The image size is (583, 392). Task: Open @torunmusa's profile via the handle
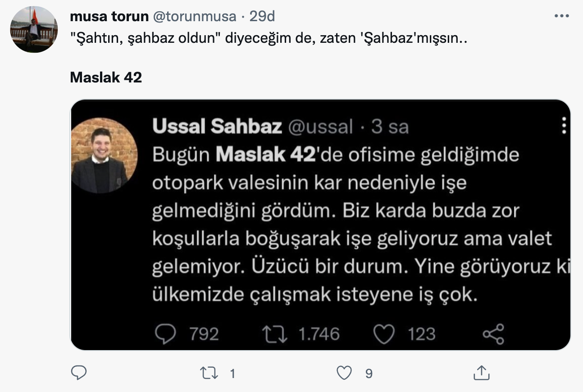coord(195,16)
